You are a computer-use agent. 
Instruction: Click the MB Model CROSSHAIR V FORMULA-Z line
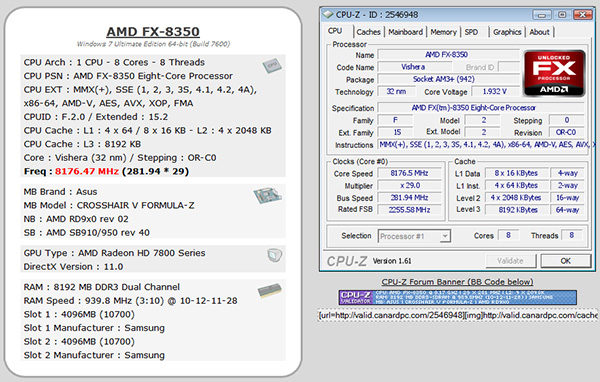(109, 206)
